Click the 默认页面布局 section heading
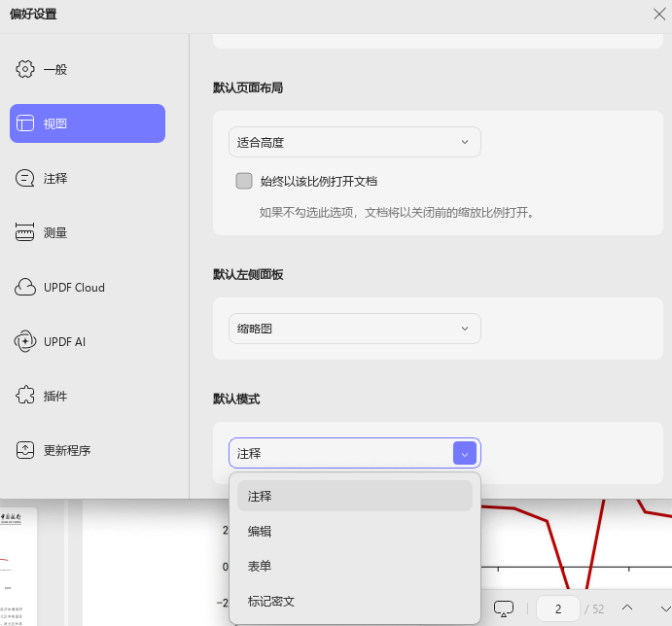This screenshot has width=672, height=626. click(248, 87)
